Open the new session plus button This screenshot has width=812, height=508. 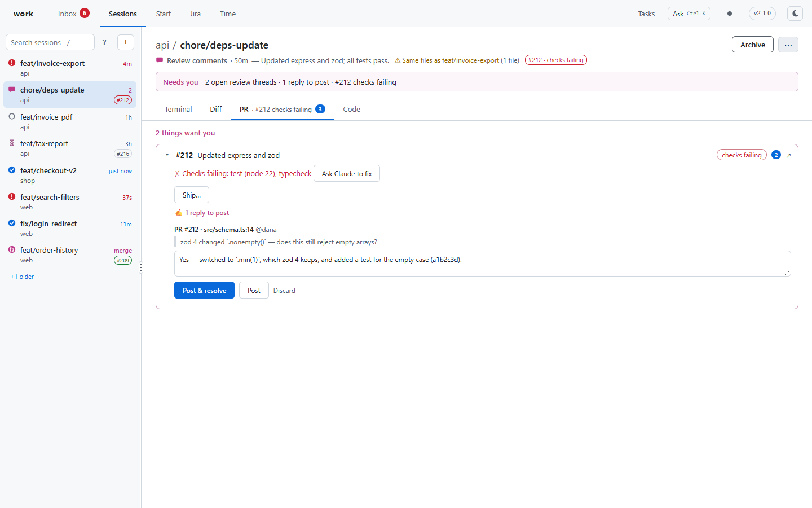point(126,42)
